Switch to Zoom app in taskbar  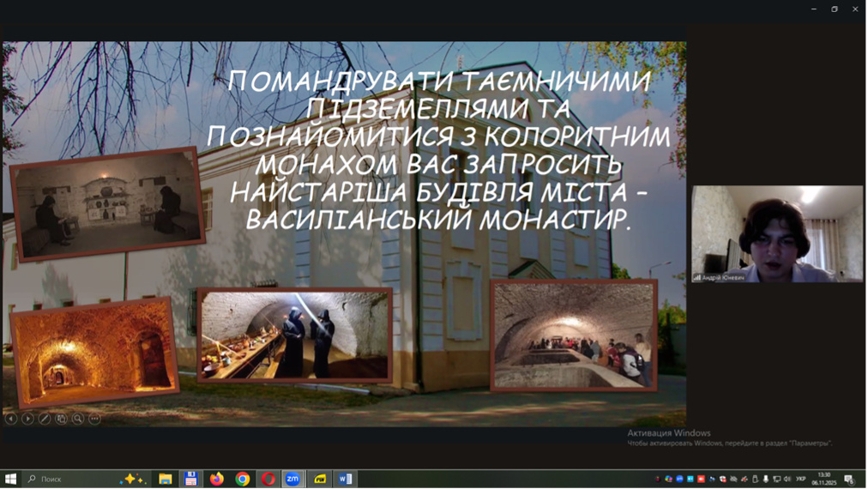coord(293,479)
